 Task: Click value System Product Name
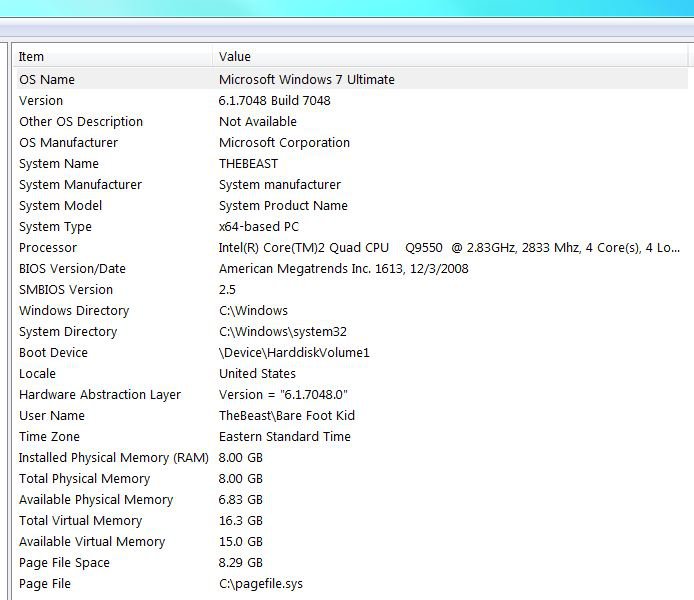pyautogui.click(x=283, y=206)
